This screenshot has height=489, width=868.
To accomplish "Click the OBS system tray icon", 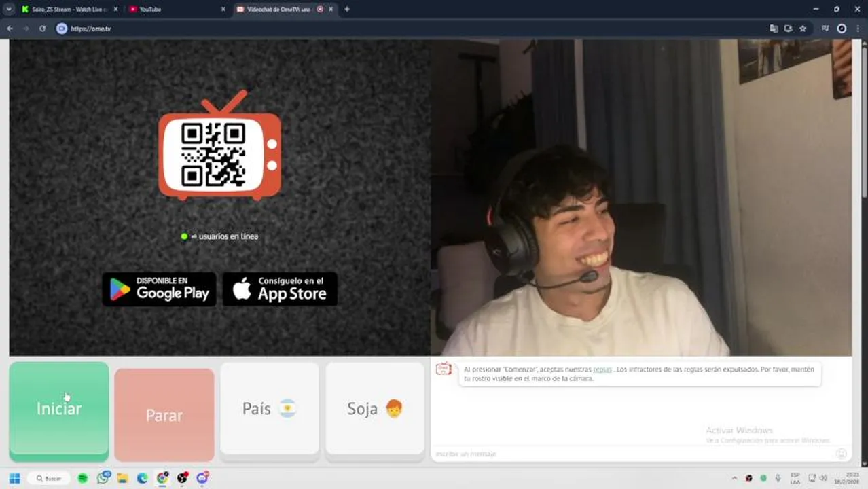I will (749, 478).
